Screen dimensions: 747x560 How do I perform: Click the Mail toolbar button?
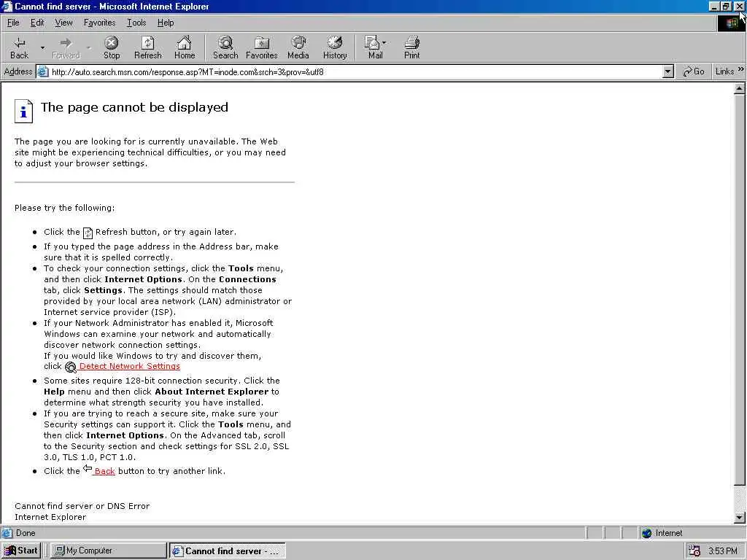374,47
